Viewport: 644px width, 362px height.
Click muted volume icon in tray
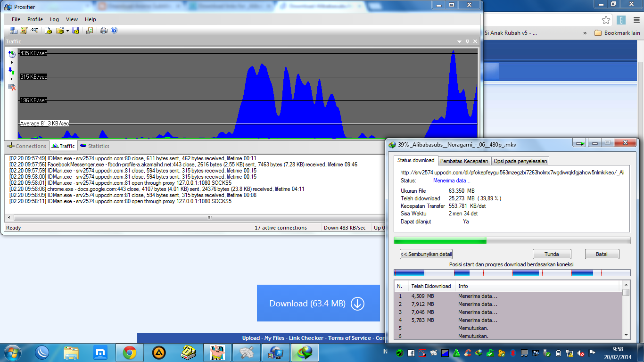pos(581,353)
